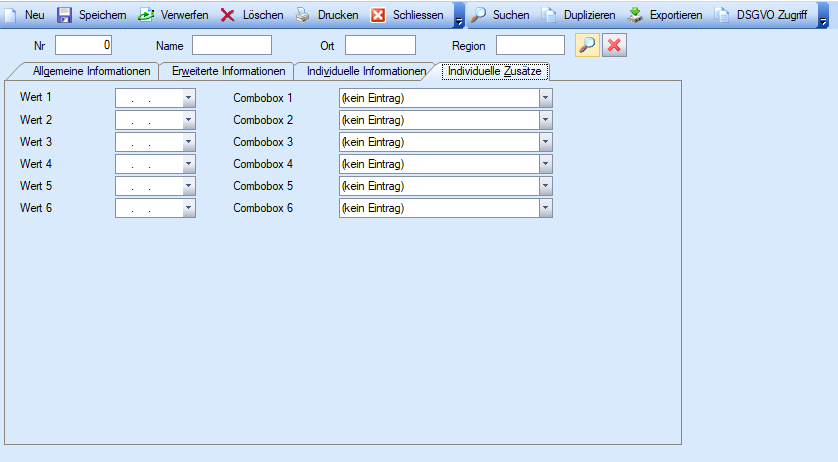Select the Individuelle Zusätze tab
The height and width of the screenshot is (462, 838).
(x=494, y=71)
